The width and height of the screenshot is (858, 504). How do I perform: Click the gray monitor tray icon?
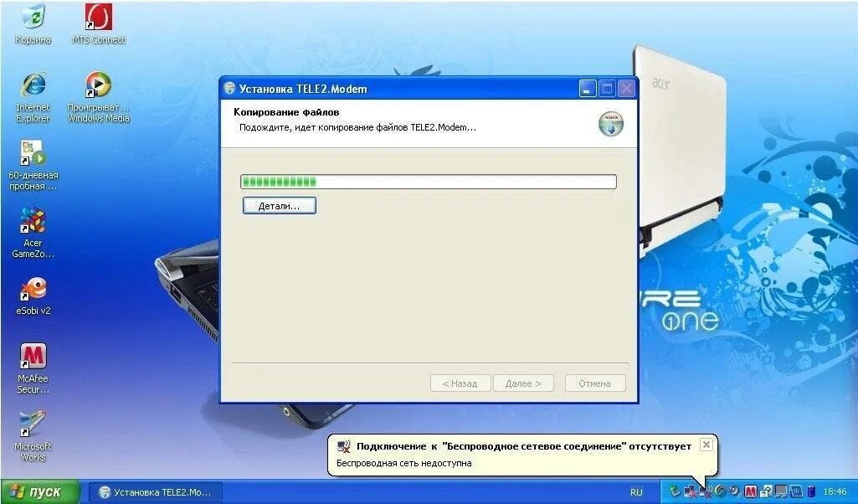[x=781, y=492]
